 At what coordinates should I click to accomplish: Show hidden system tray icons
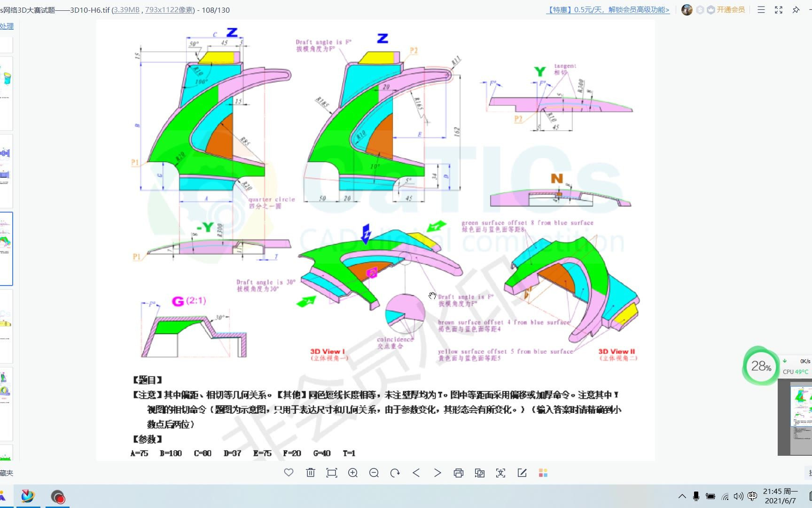[x=682, y=496]
